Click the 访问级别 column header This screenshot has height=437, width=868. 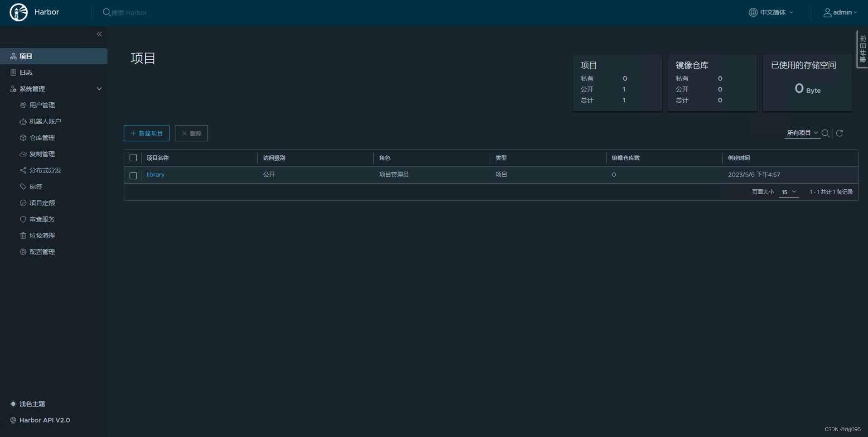pos(274,158)
